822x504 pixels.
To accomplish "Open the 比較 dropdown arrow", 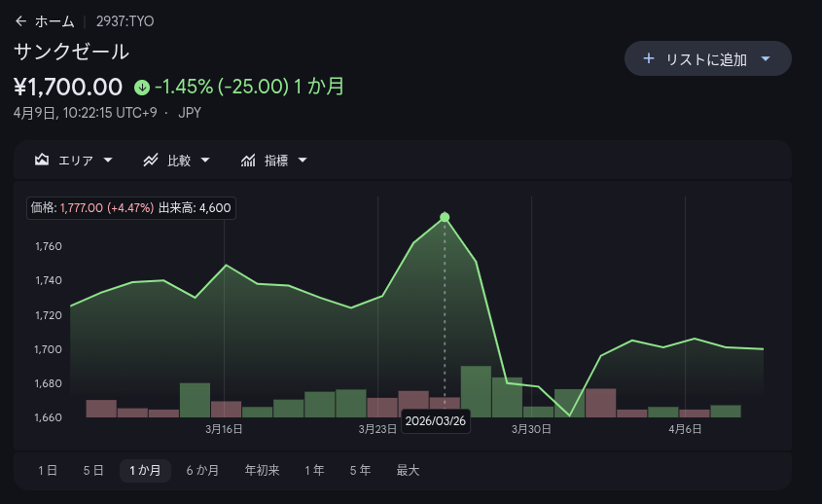I will (x=205, y=161).
